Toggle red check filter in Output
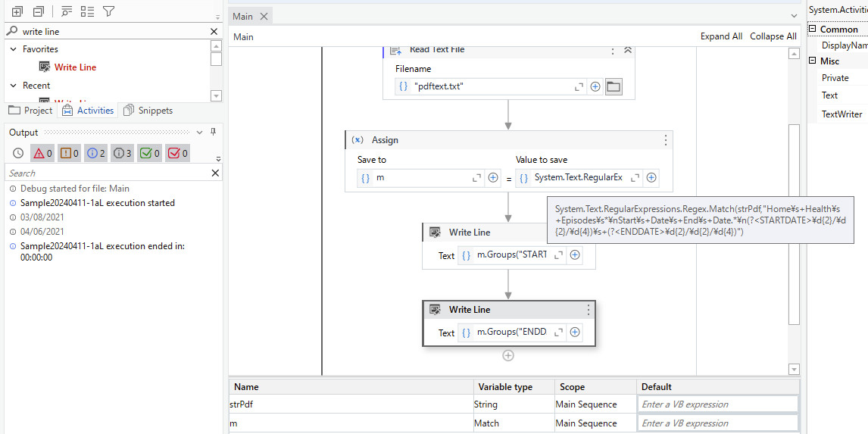Image resolution: width=868 pixels, height=434 pixels. pos(178,153)
